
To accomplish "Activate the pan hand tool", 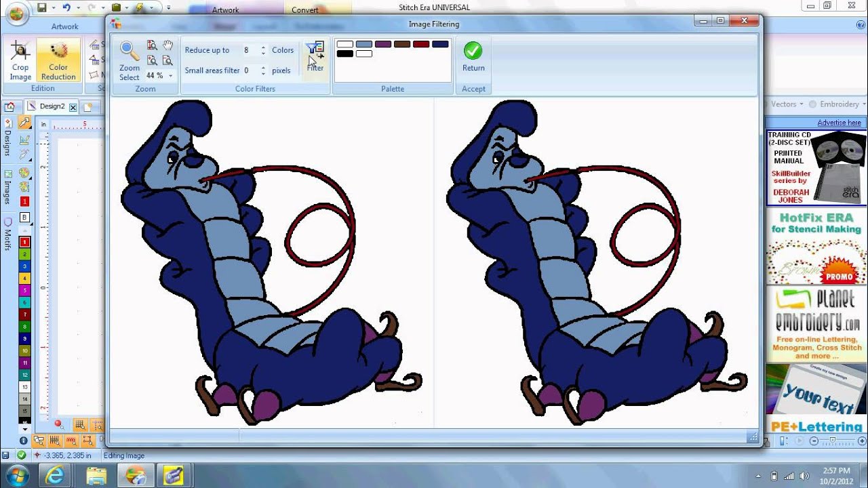I will tap(167, 45).
